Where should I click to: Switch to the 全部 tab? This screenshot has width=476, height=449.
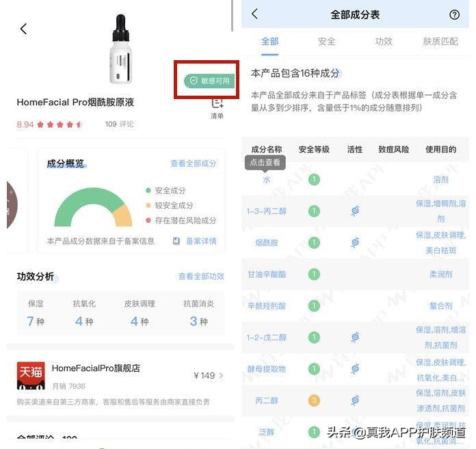[x=269, y=42]
